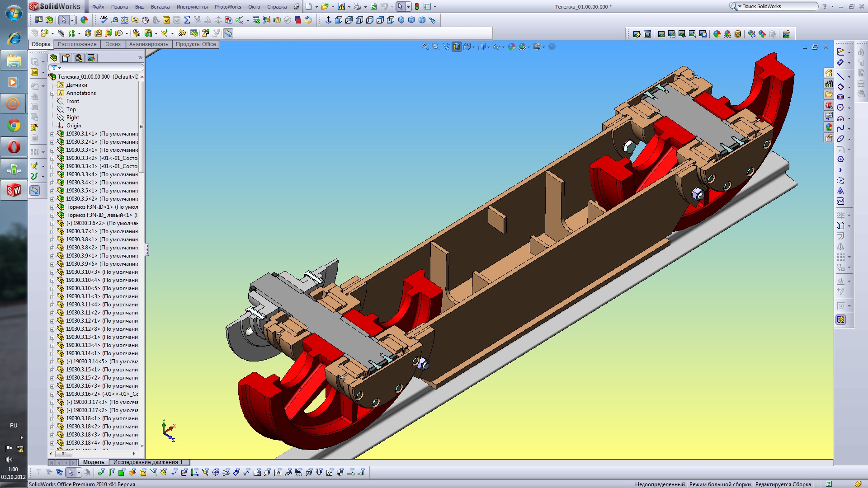
Task: Open the Design Library icon in task pane
Action: (x=829, y=84)
